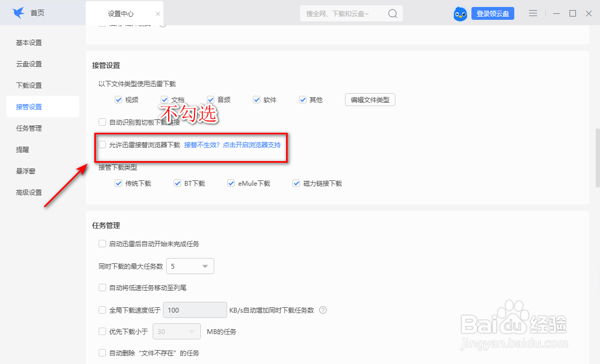Close the 设置中心 tab

coord(157,14)
